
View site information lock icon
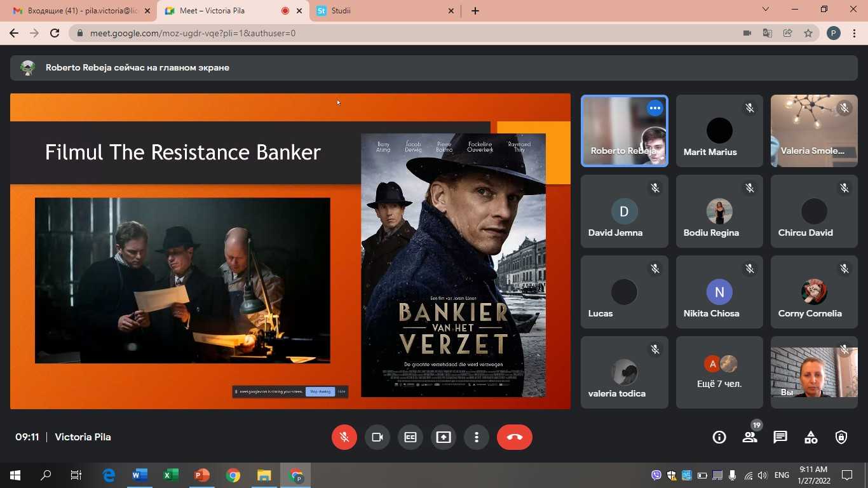(80, 33)
